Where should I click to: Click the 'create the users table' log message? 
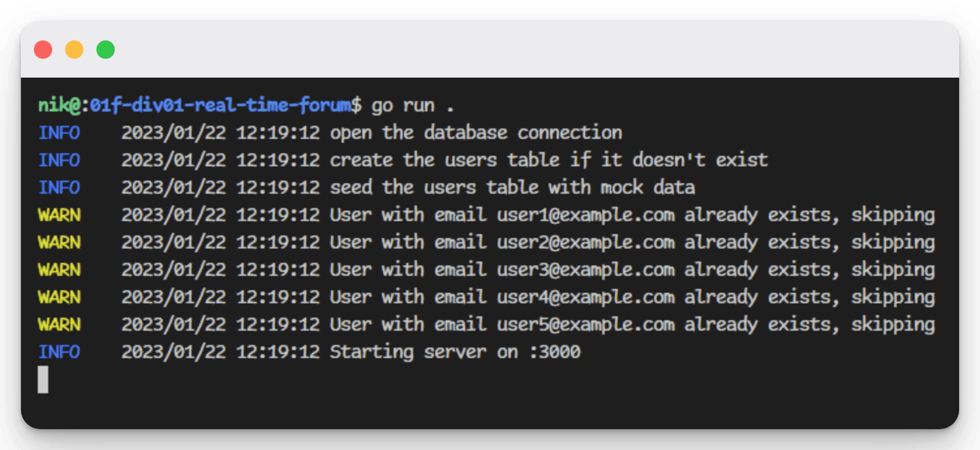(x=549, y=160)
